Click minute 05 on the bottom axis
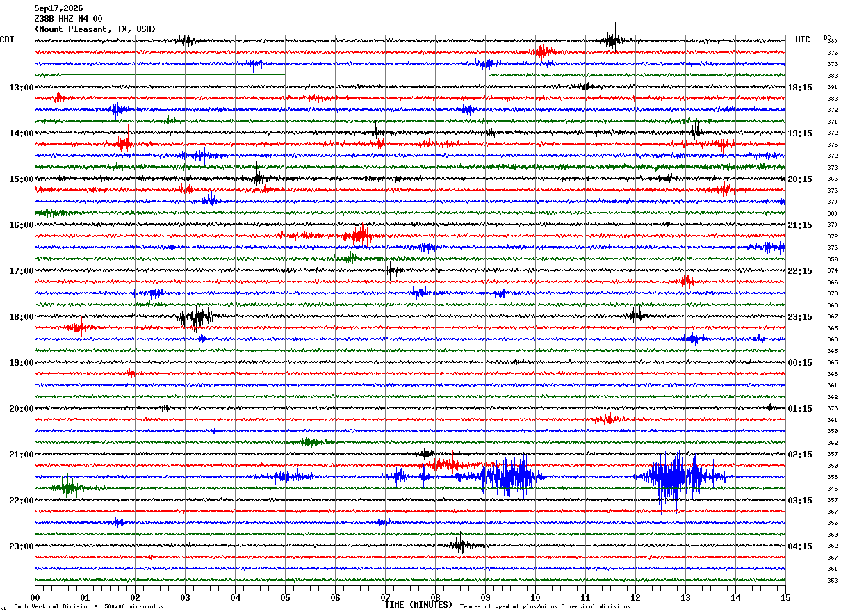Screen dimensions: 841x616 285,597
